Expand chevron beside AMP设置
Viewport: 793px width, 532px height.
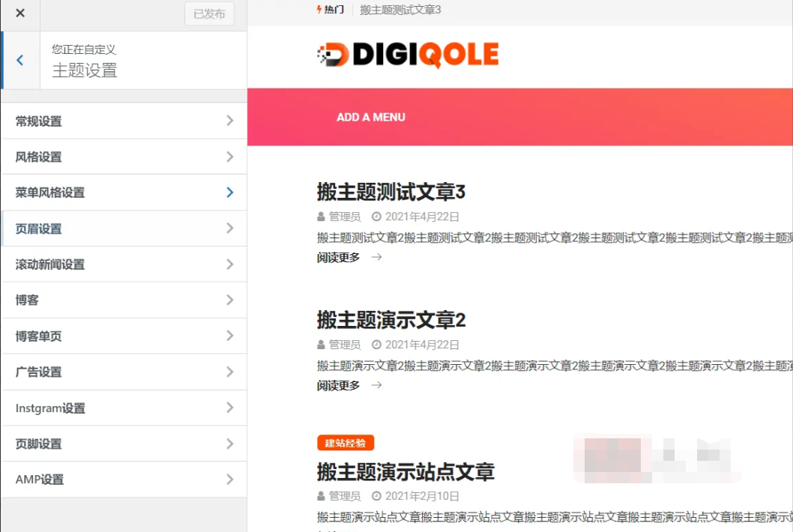(x=229, y=479)
